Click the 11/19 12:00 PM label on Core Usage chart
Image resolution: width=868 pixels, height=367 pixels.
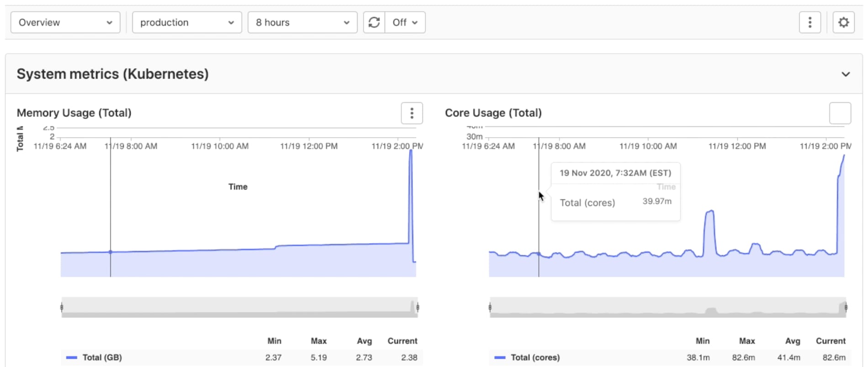[737, 146]
